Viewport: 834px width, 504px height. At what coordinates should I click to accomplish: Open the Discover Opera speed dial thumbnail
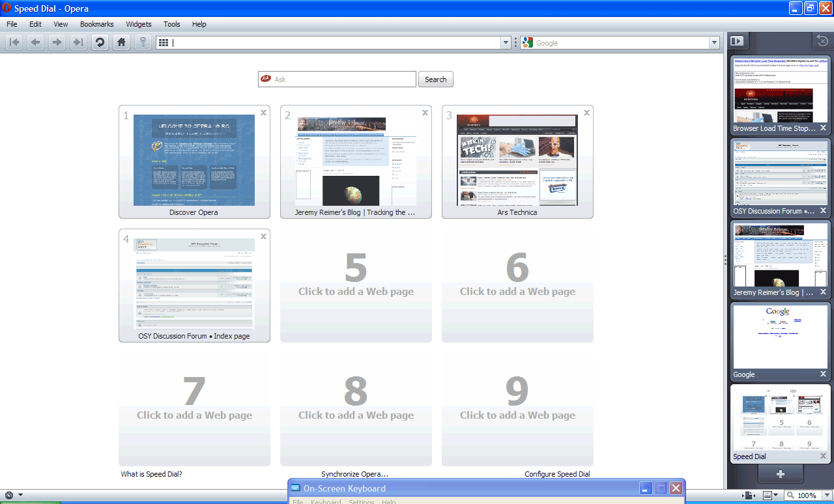194,161
